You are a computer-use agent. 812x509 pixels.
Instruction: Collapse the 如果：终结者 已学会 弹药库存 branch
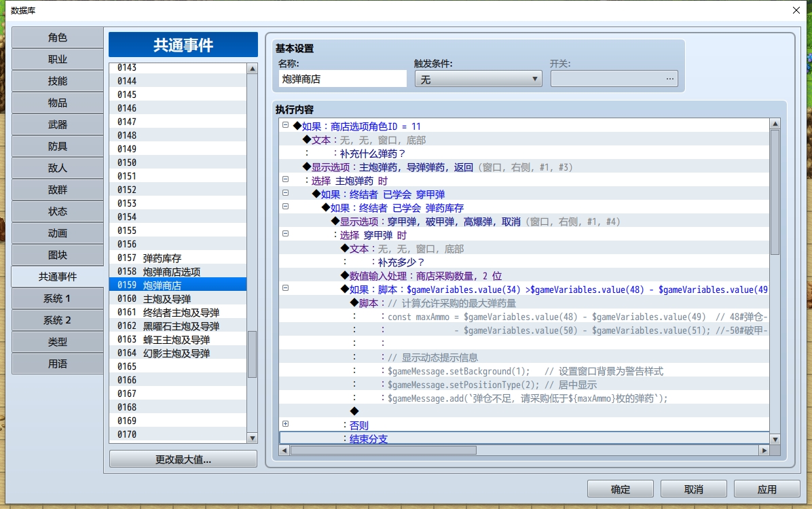pos(285,207)
